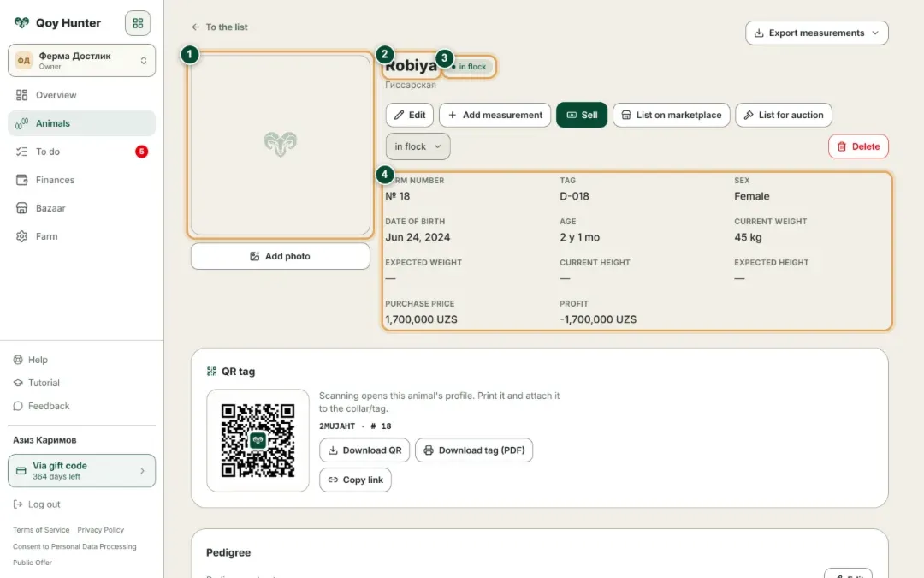Log out of the account
The height and width of the screenshot is (578, 924).
pos(37,504)
